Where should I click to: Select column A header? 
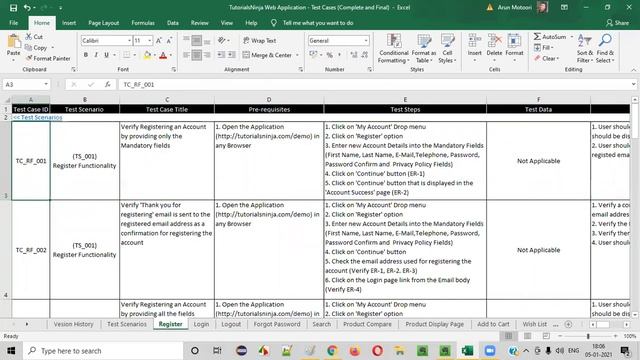pyautogui.click(x=31, y=99)
